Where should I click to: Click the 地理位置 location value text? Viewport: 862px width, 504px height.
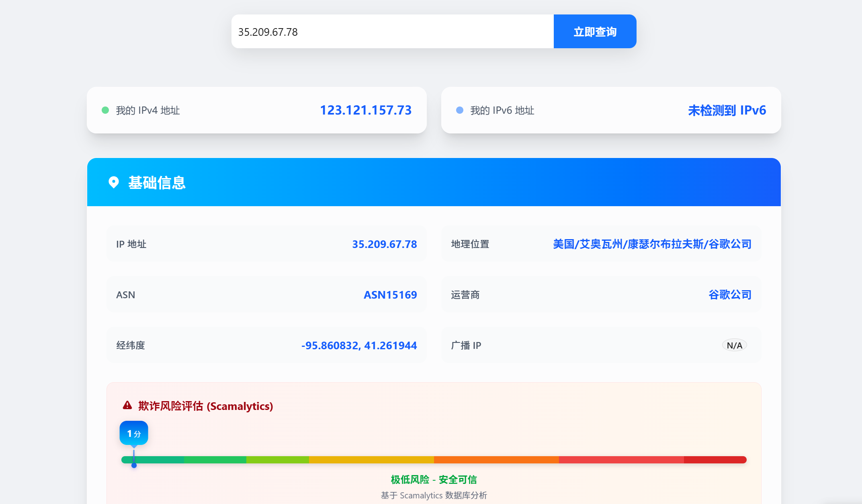click(x=652, y=244)
